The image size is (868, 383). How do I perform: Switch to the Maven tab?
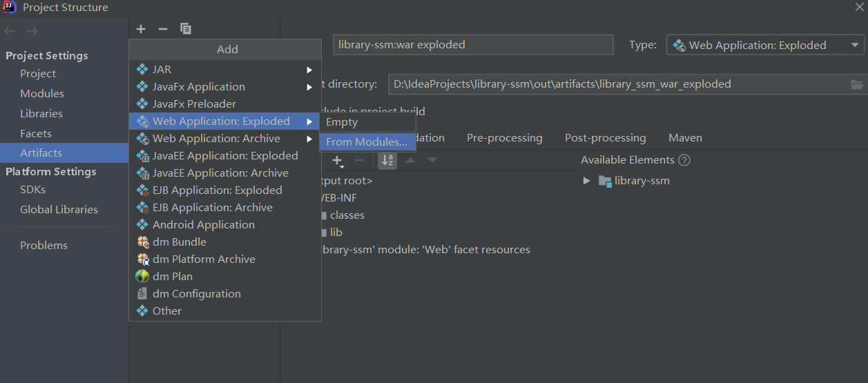pyautogui.click(x=685, y=138)
